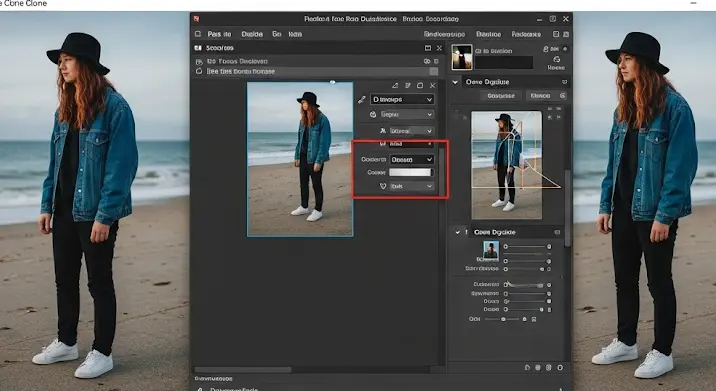This screenshot has height=391, width=716.
Task: Click the heart icon beside the 'Ibak' dropdown
Action: click(x=383, y=186)
